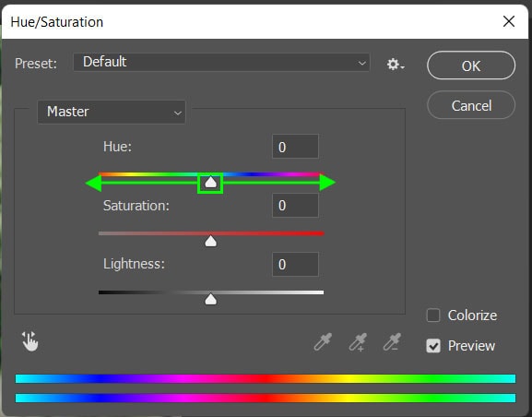Click the Lightness slider handle
532x417 pixels.
pos(211,299)
